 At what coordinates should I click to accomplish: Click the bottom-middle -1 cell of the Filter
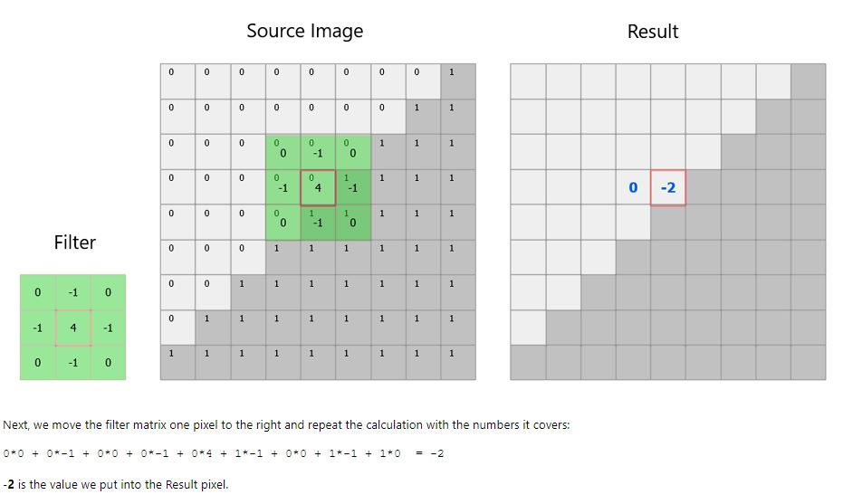coord(73,362)
